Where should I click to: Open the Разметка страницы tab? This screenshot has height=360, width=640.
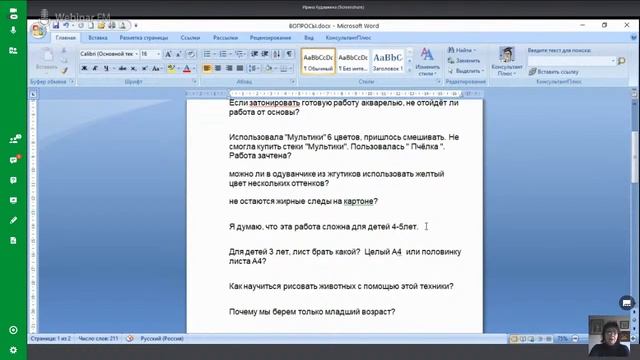click(144, 38)
